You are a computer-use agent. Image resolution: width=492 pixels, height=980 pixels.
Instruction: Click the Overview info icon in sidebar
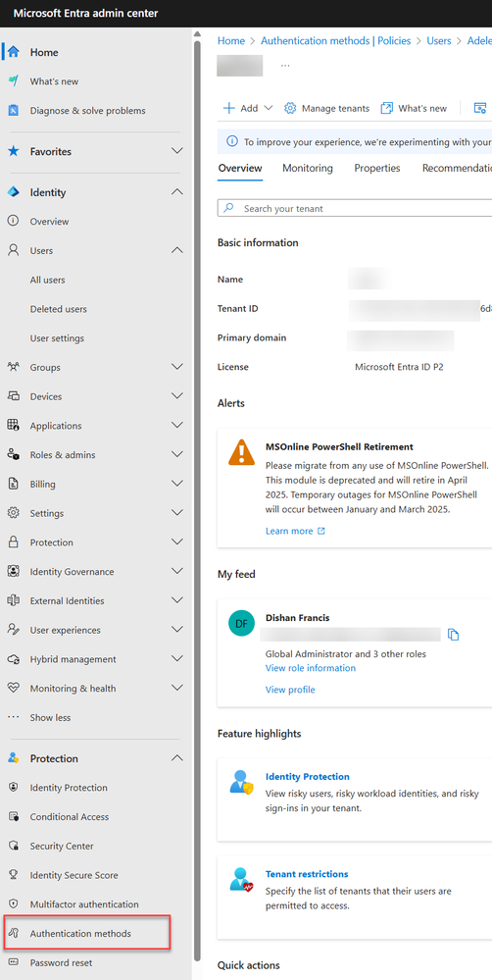13,222
